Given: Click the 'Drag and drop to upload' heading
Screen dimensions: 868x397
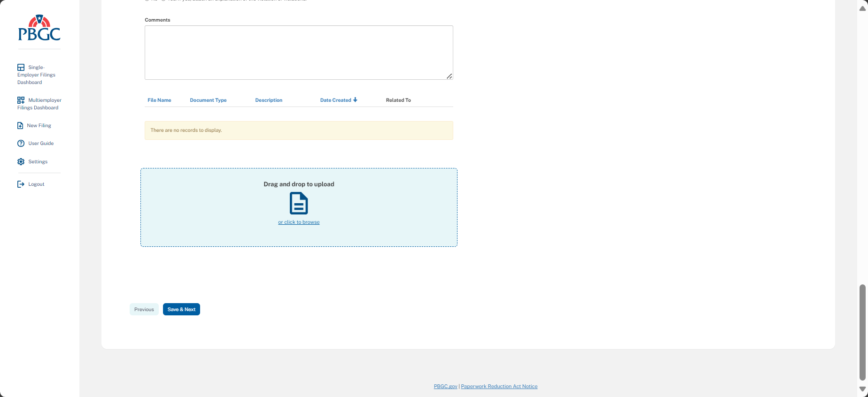Looking at the screenshot, I should point(299,184).
